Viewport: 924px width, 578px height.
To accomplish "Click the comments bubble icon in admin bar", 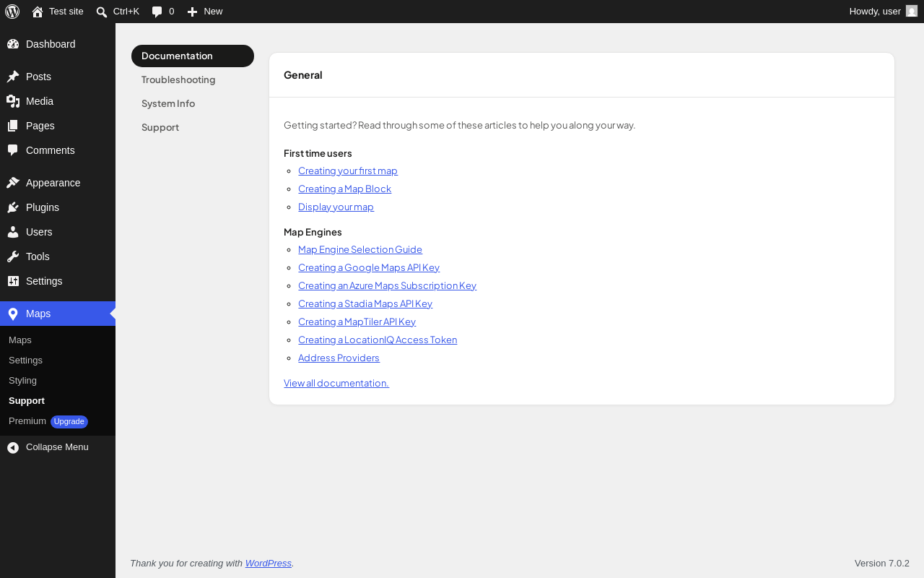I will 157,12.
